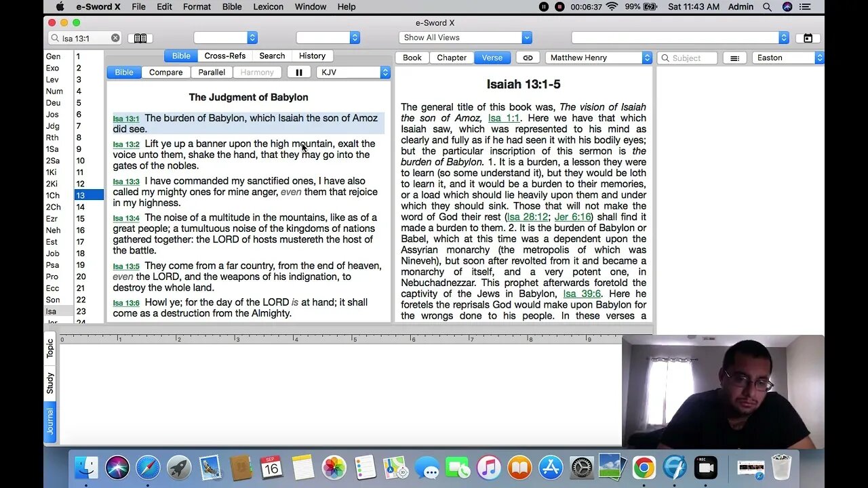The height and width of the screenshot is (488, 868).
Task: Click the pause icon beside Harmony
Action: pyautogui.click(x=299, y=73)
